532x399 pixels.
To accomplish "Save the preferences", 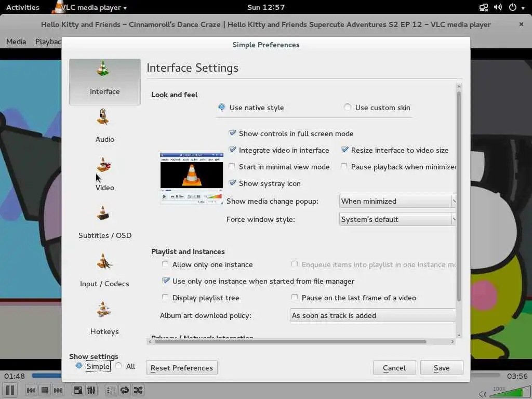I will (442, 368).
